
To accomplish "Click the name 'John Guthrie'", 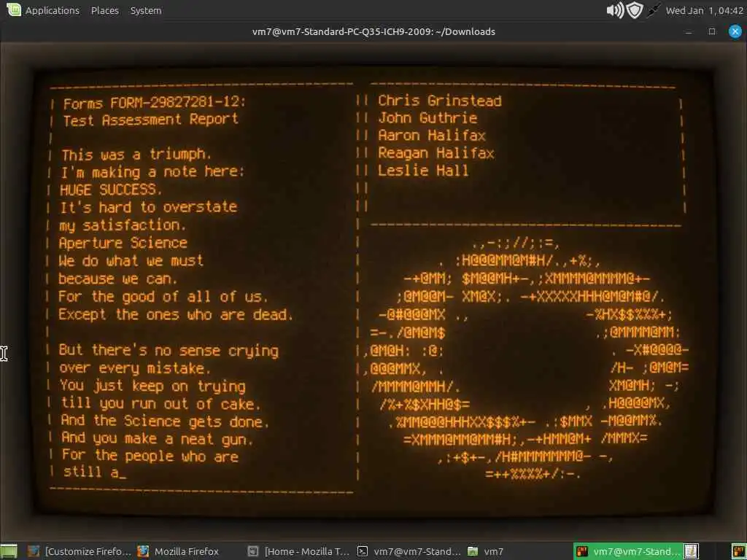I will click(x=427, y=118).
